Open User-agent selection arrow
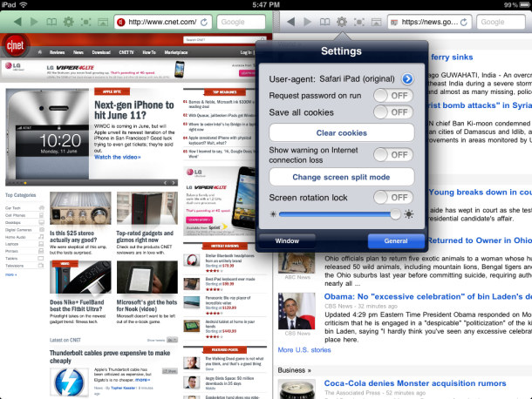Viewport: 532px width, 399px height. tap(407, 79)
